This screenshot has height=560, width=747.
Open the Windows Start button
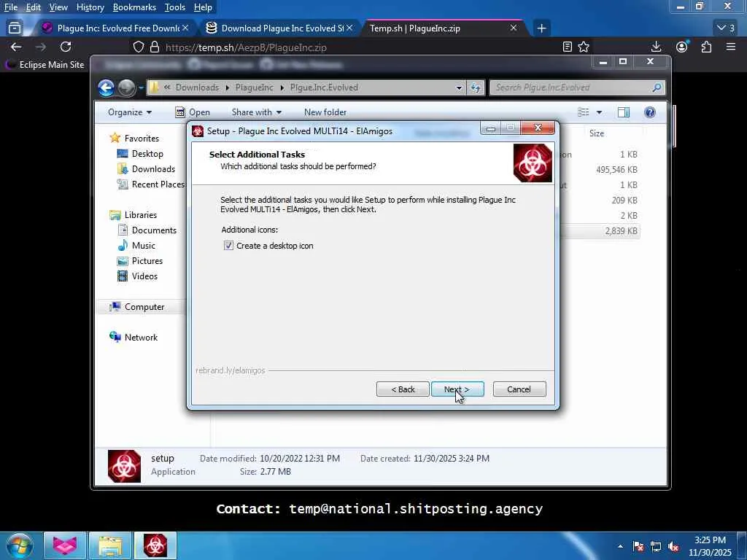coord(20,545)
